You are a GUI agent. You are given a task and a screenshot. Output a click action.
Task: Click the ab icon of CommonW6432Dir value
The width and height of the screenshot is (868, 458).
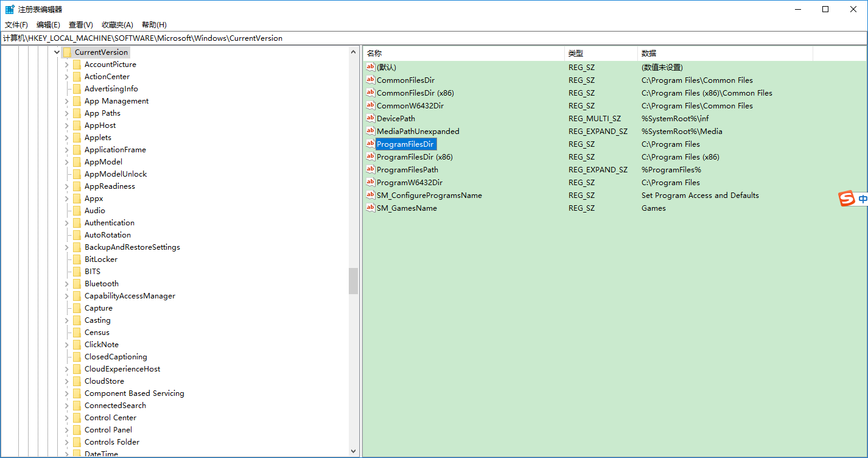point(370,105)
